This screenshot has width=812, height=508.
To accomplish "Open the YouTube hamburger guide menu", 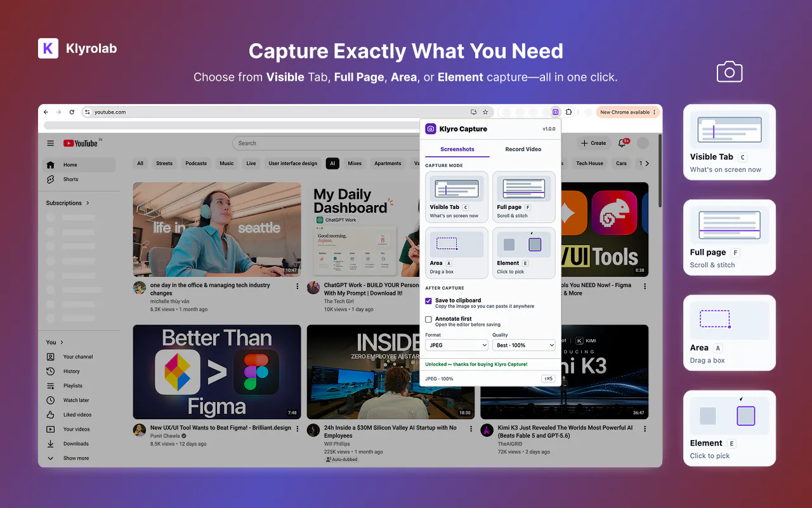I will point(51,144).
